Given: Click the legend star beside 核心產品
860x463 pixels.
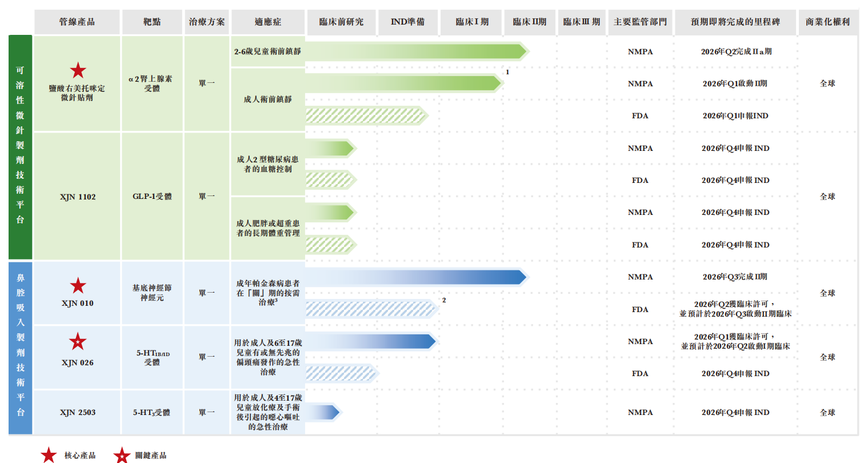Looking at the screenshot, I should click(x=49, y=455).
